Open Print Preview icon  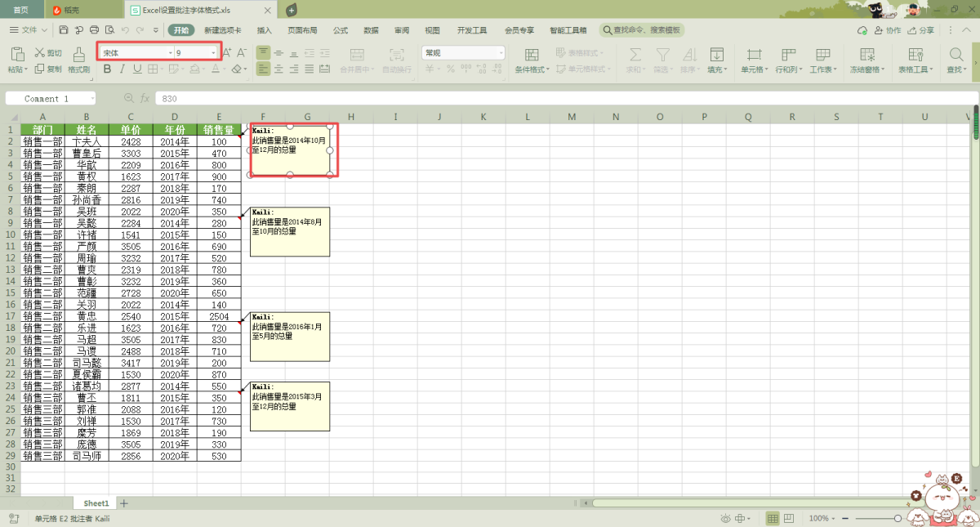(110, 30)
